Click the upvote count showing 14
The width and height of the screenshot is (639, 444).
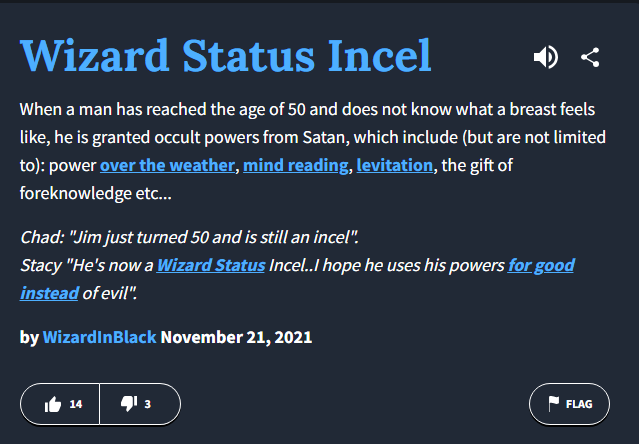(76, 404)
